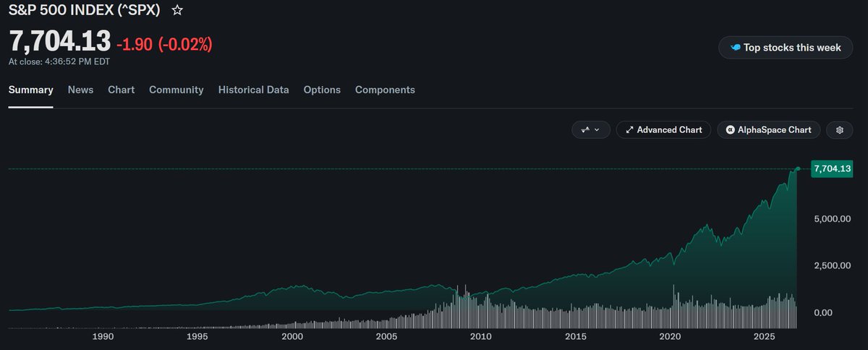Image resolution: width=868 pixels, height=350 pixels.
Task: Open the Advanced Chart view
Action: (x=664, y=130)
